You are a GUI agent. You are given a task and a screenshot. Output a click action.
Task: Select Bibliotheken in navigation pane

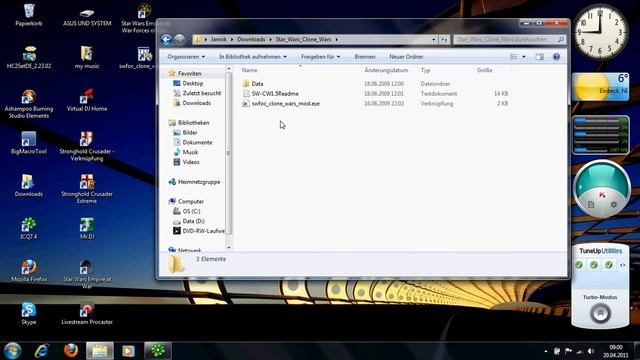pyautogui.click(x=193, y=122)
